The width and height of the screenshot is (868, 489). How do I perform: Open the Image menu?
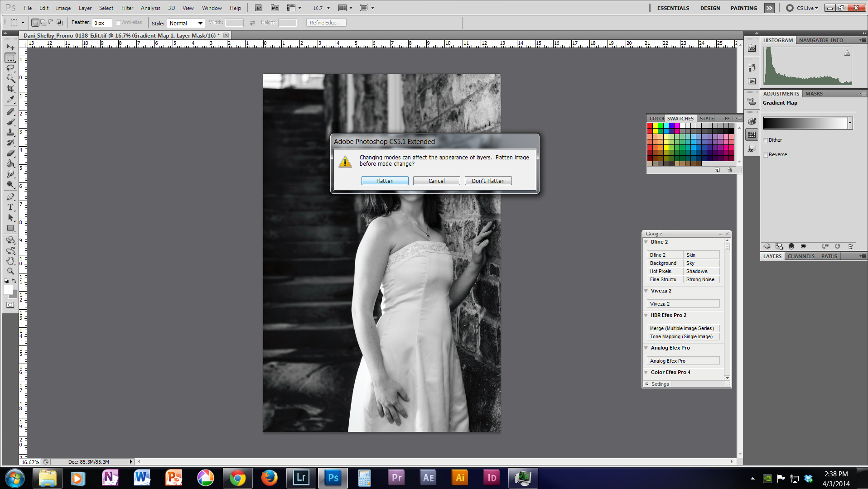(x=63, y=8)
